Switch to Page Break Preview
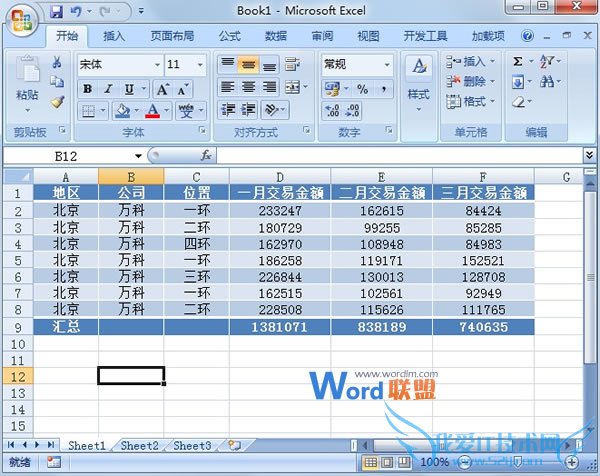Screen dimensions: 600x476 click(x=404, y=462)
